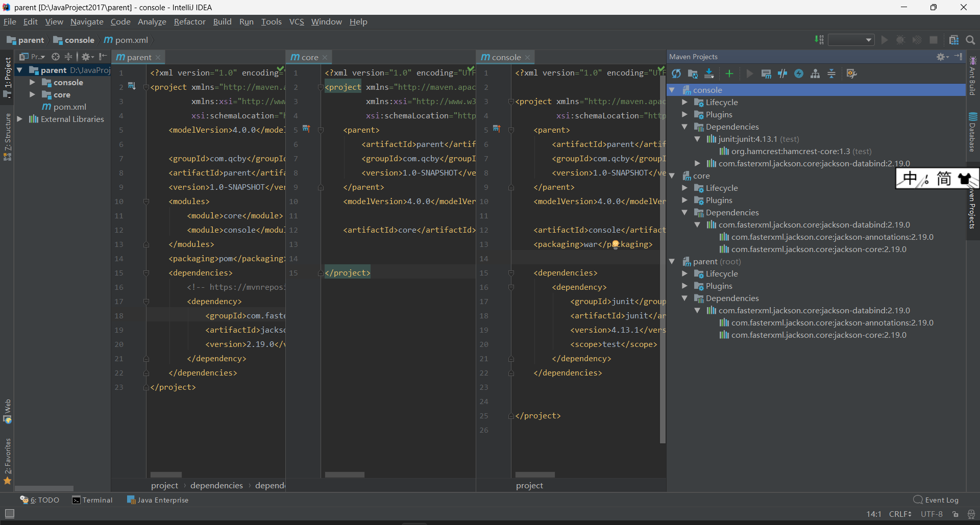
Task: Toggle tool window buttons bottom-left icon
Action: click(10, 514)
